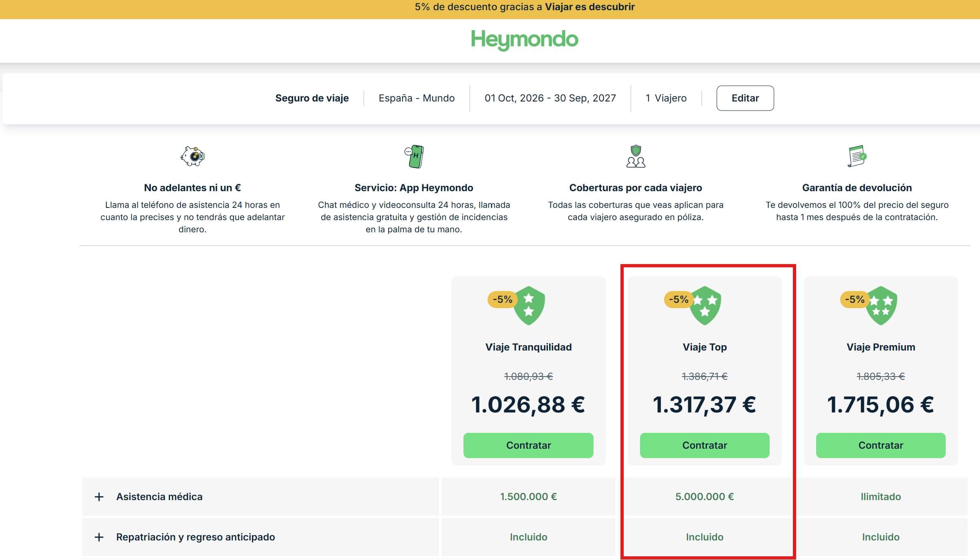Click the 5.000.000 € medical coverage value

pos(705,497)
